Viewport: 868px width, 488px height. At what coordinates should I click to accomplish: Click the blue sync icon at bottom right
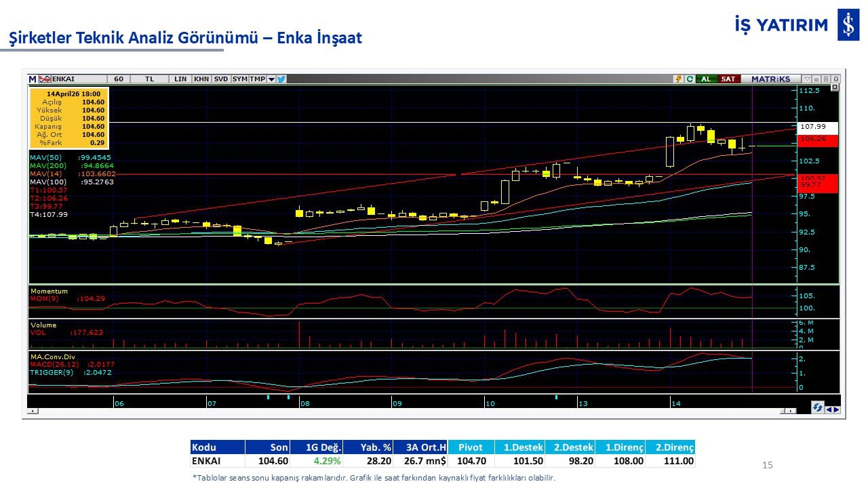coord(818,407)
